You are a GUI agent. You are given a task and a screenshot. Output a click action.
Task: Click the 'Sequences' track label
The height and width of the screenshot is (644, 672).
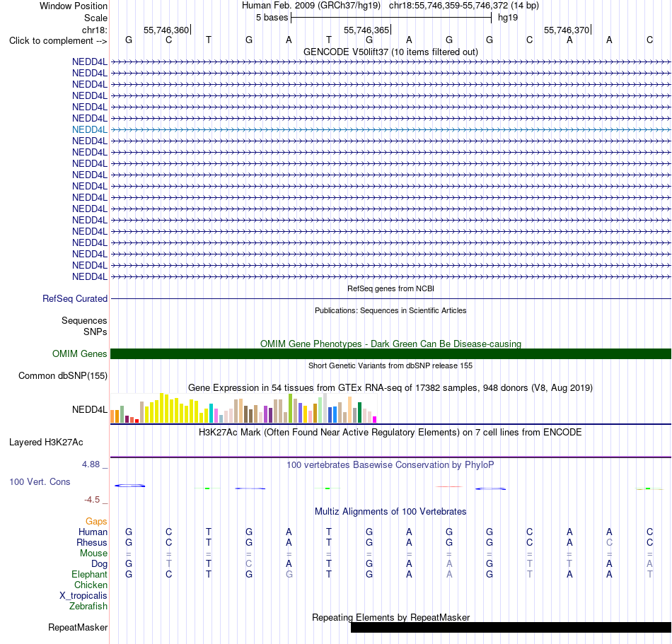[84, 320]
